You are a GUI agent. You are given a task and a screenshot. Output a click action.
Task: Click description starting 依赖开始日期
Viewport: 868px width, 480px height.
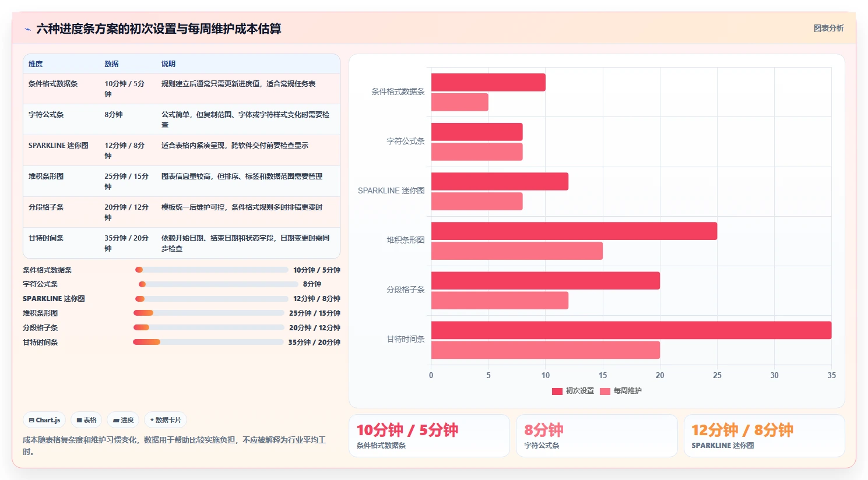tap(245, 243)
